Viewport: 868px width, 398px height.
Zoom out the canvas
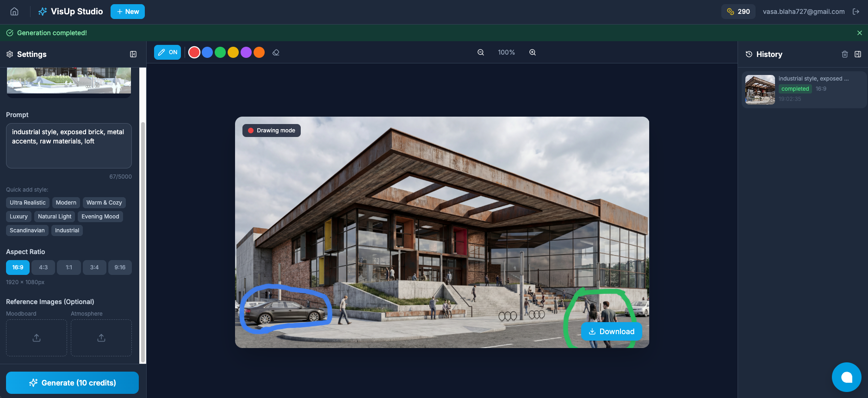click(481, 53)
